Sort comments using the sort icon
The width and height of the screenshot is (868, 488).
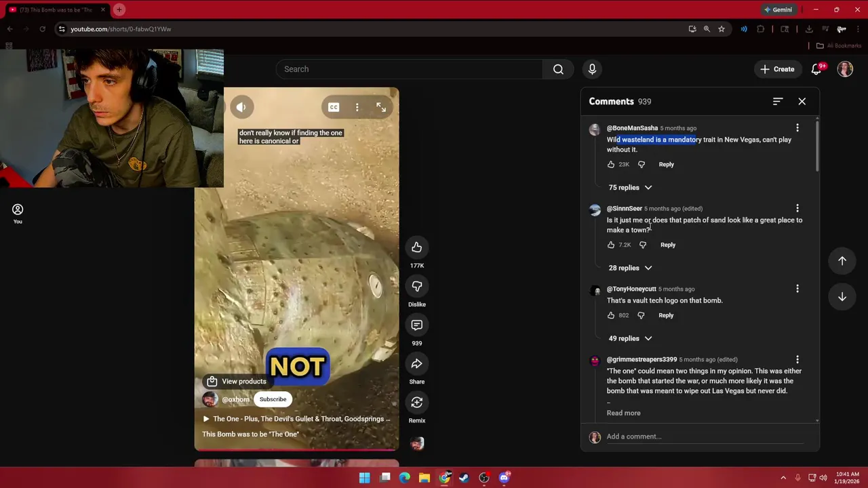778,102
